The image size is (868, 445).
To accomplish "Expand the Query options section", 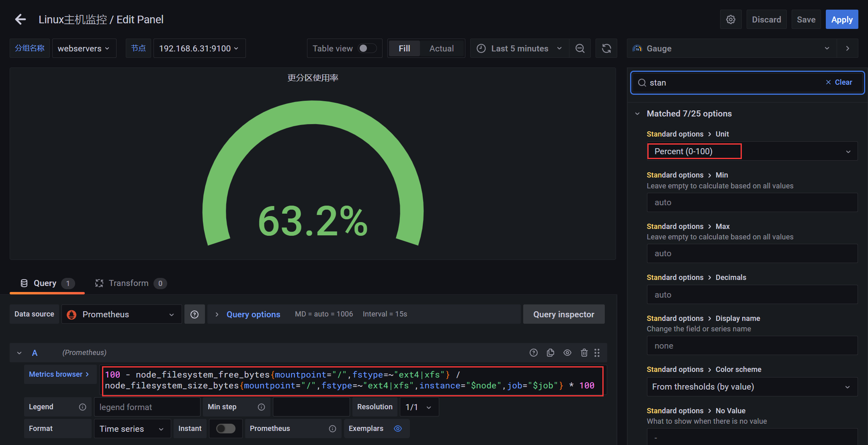I will point(253,314).
